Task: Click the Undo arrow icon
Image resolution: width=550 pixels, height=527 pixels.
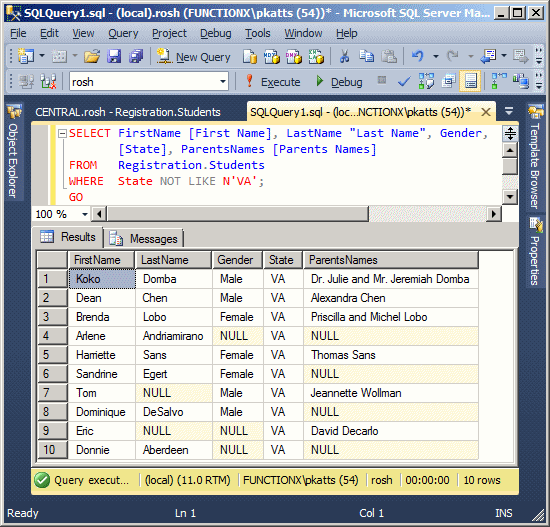Action: [418, 56]
